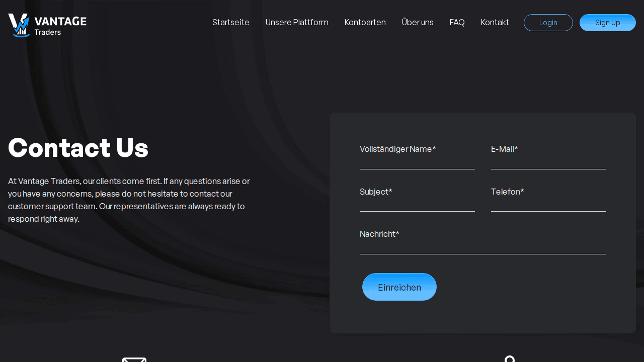Image resolution: width=644 pixels, height=362 pixels.
Task: Click into the E-Mail input field
Action: [x=548, y=162]
